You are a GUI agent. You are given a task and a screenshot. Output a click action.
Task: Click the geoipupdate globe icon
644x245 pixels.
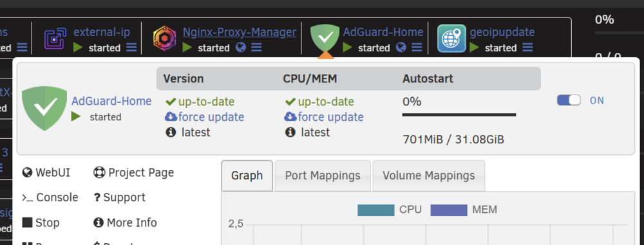tap(452, 39)
